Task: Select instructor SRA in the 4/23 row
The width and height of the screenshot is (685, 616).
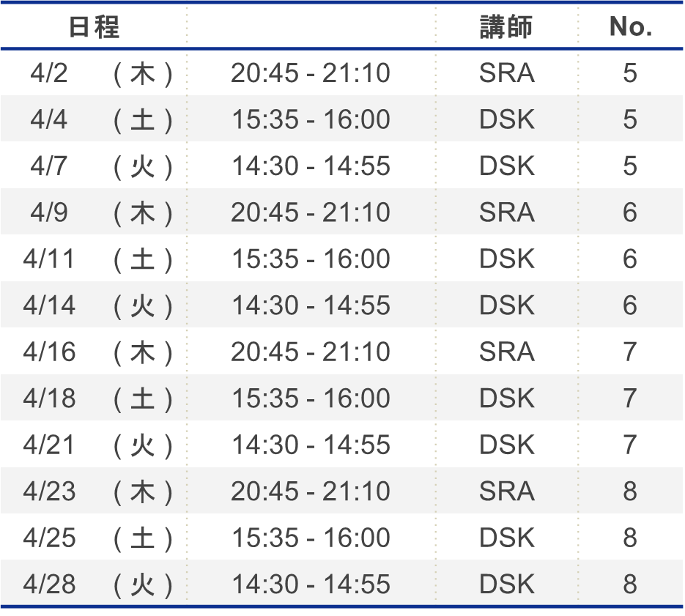Action: click(506, 491)
